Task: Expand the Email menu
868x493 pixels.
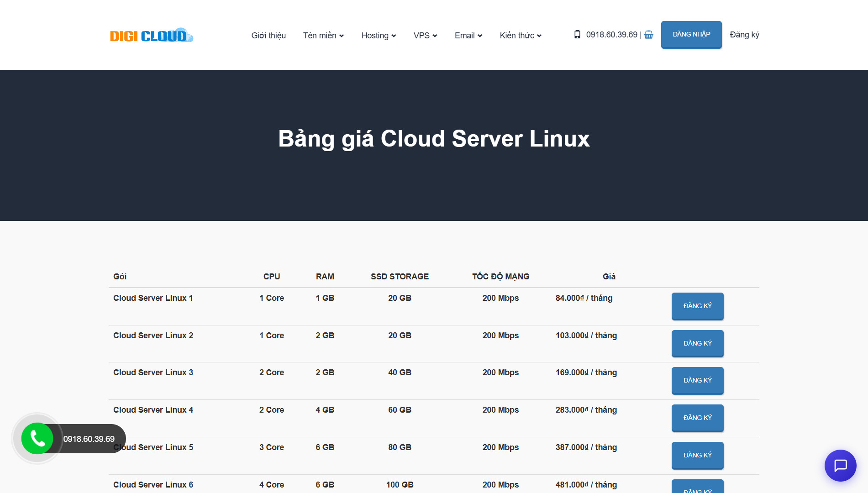Action: 468,36
